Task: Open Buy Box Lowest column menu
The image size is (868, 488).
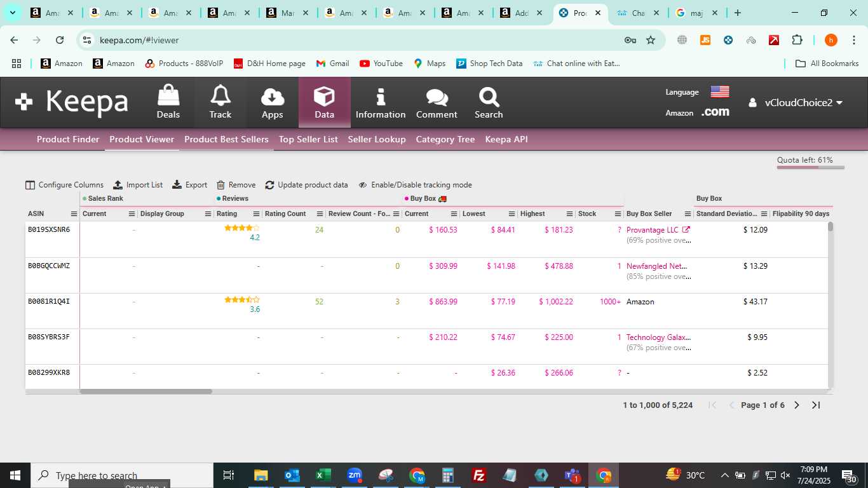Action: click(x=512, y=214)
